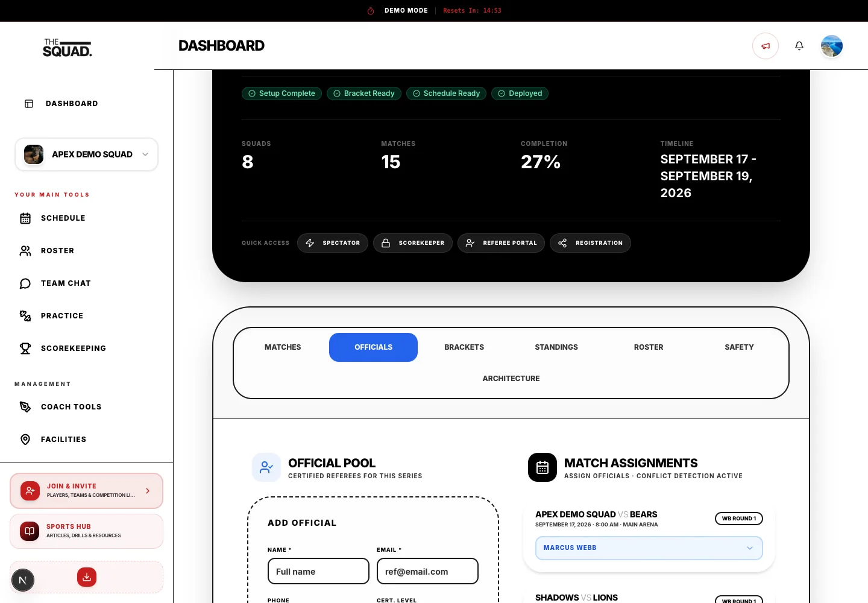Open the Brackets tab
The width and height of the screenshot is (868, 603).
464,347
